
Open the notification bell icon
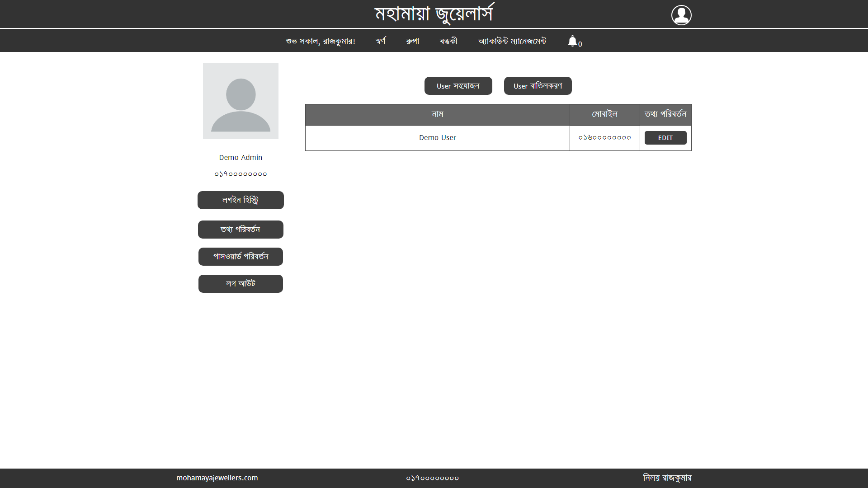573,41
